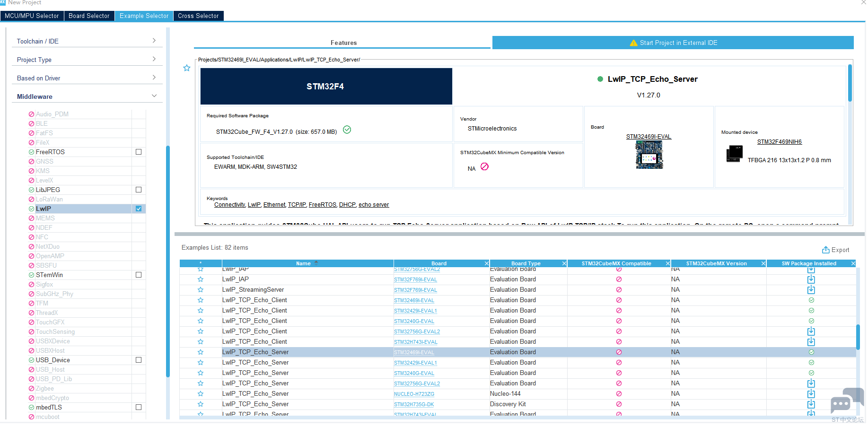The image size is (868, 427).
Task: Star the LwIP_TCP_Echo_Server NUCLEO-H723ZG row
Action: [201, 393]
